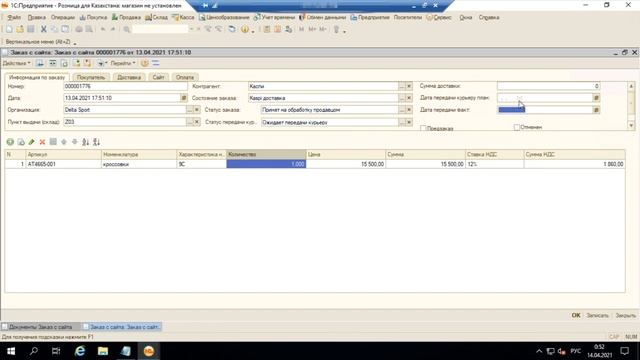Click the Цена column header
The image size is (640, 360).
click(x=346, y=155)
